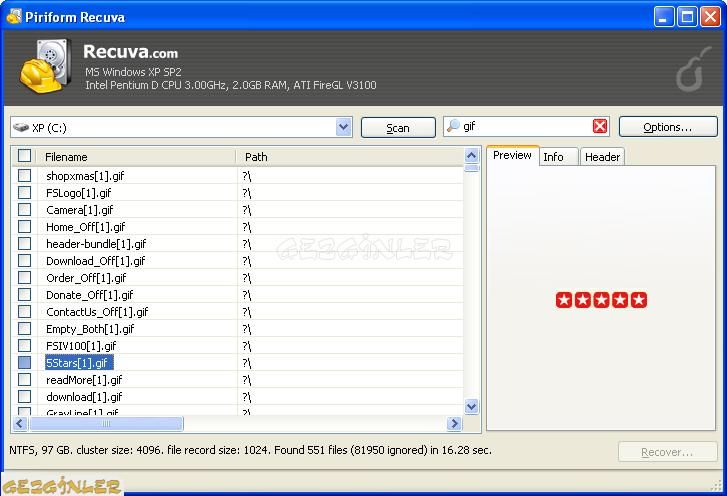
Task: Click the highlighted 5Stars[1].gif filename
Action: coord(79,362)
